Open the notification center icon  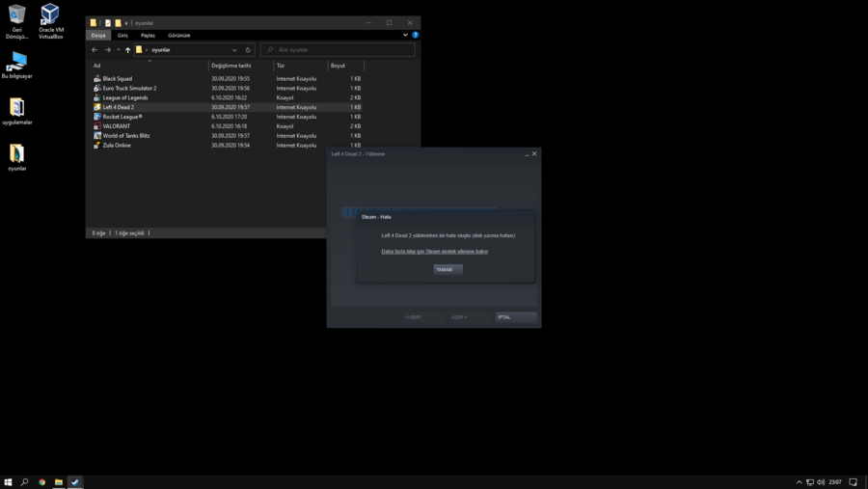coord(854,482)
